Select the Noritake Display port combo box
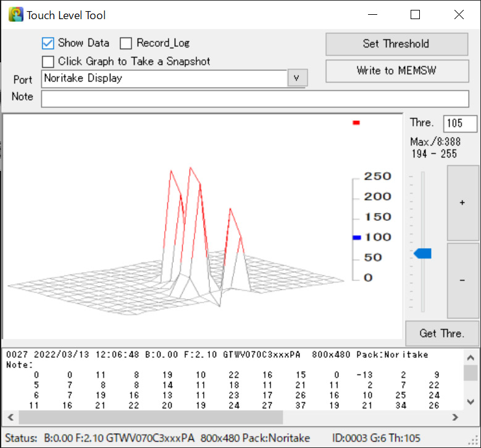481x448 pixels. pos(164,78)
